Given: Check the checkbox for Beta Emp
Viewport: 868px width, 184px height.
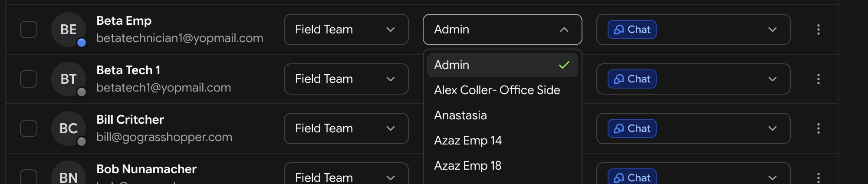Looking at the screenshot, I should click(x=29, y=30).
